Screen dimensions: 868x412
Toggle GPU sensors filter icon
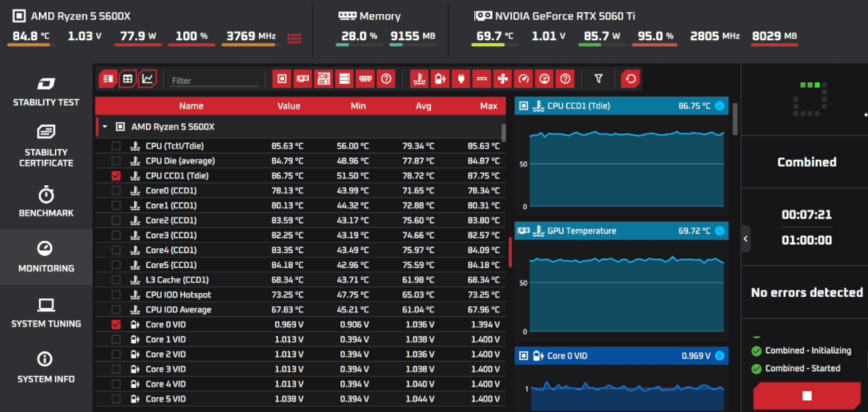click(303, 79)
